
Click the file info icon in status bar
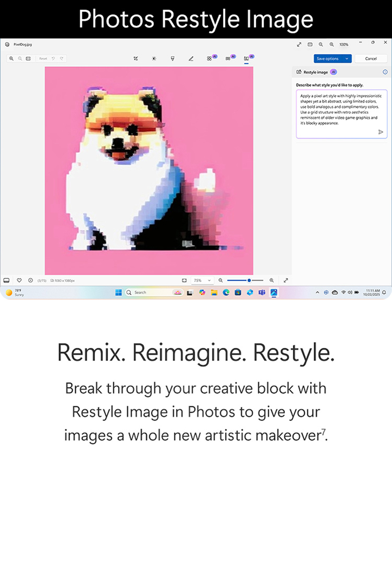(x=31, y=280)
